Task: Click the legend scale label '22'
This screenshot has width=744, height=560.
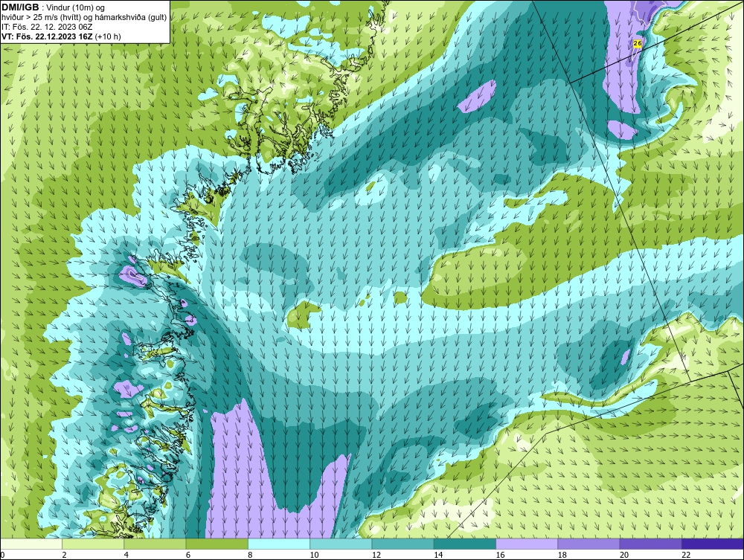Action: point(686,555)
